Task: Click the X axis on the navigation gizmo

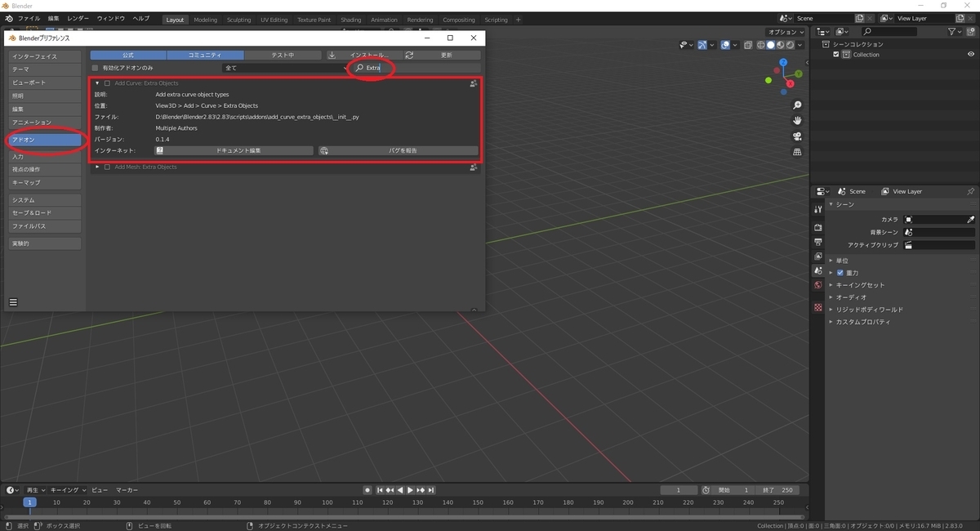Action: pyautogui.click(x=791, y=83)
